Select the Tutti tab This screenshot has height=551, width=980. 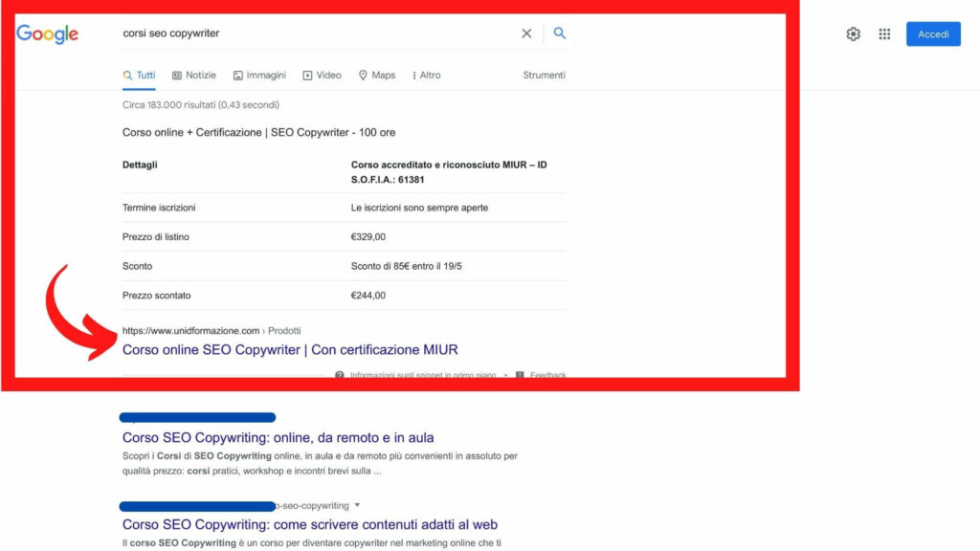(x=139, y=75)
